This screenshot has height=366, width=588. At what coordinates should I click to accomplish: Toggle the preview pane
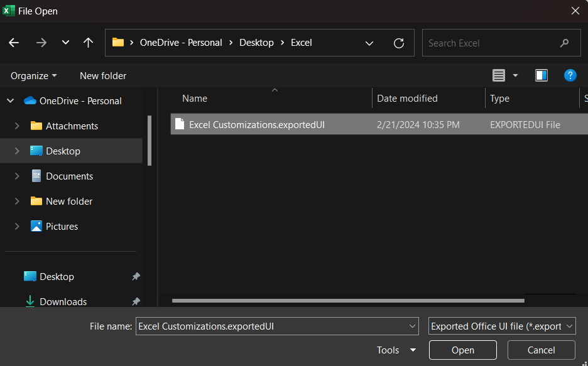pyautogui.click(x=542, y=76)
